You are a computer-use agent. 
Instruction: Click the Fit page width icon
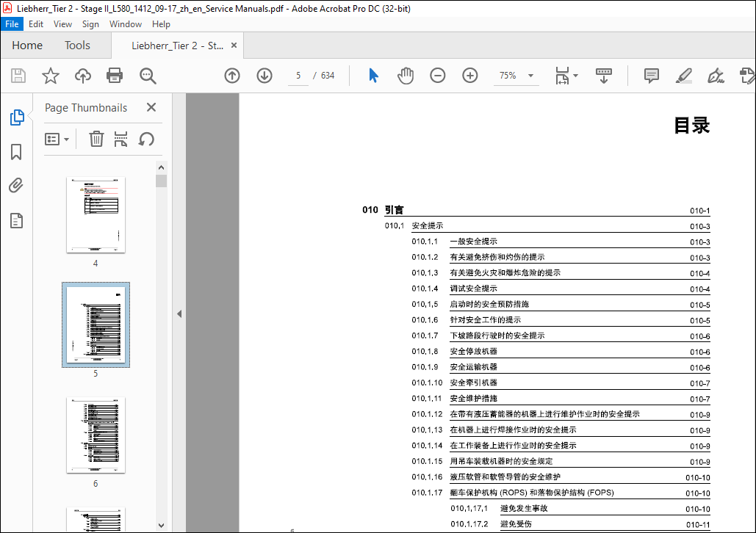(x=562, y=76)
